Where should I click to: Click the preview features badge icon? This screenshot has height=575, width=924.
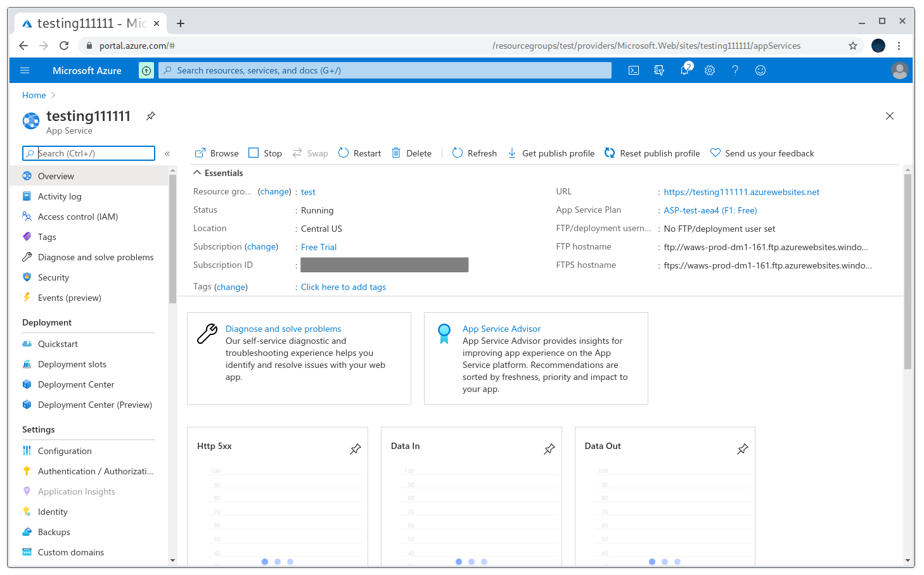pos(146,70)
